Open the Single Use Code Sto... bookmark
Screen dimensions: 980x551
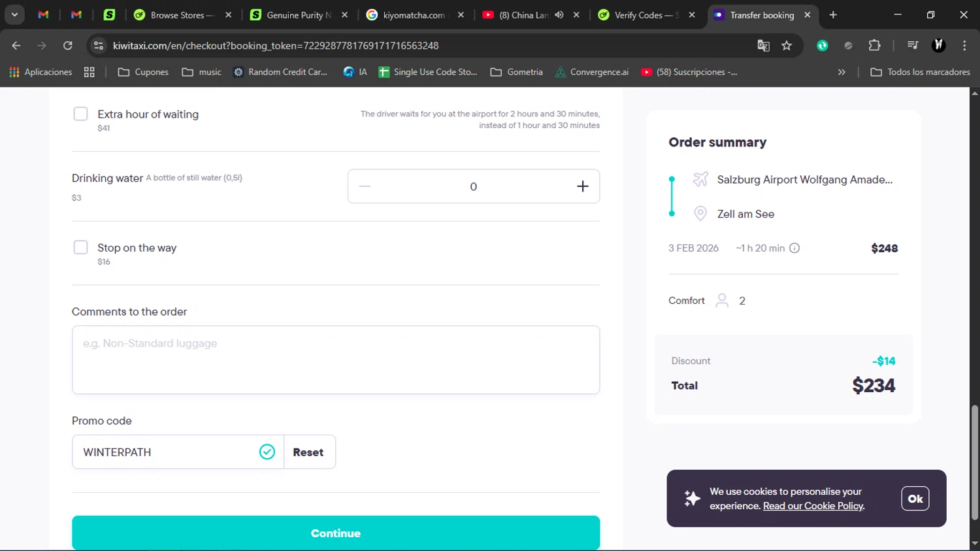click(428, 72)
